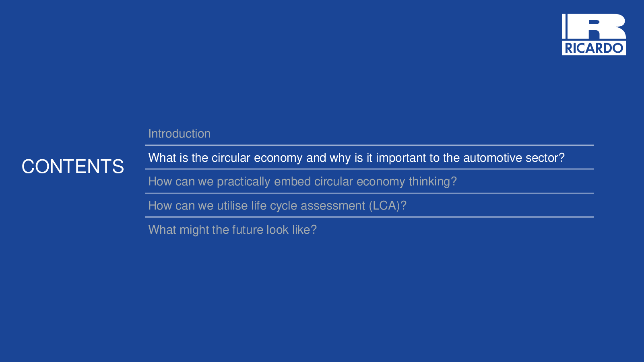Click the divider line under the 'practically embed' entry

click(369, 193)
